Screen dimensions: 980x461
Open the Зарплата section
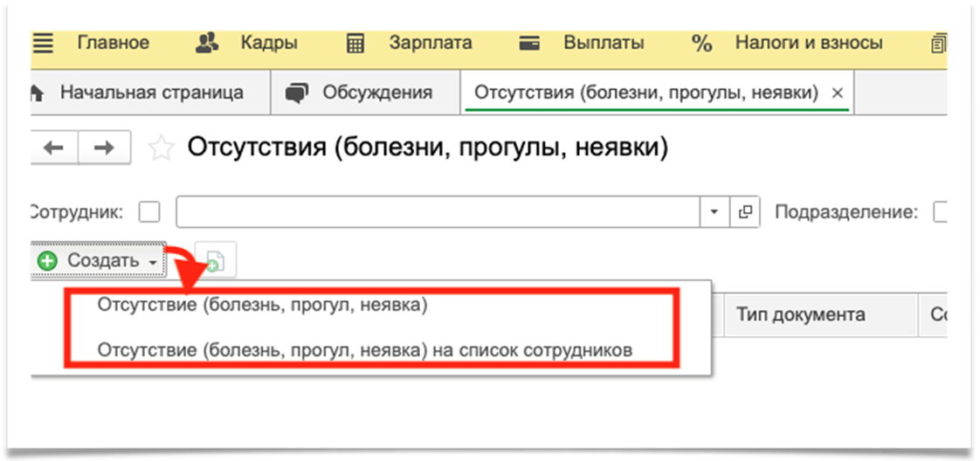pos(431,43)
